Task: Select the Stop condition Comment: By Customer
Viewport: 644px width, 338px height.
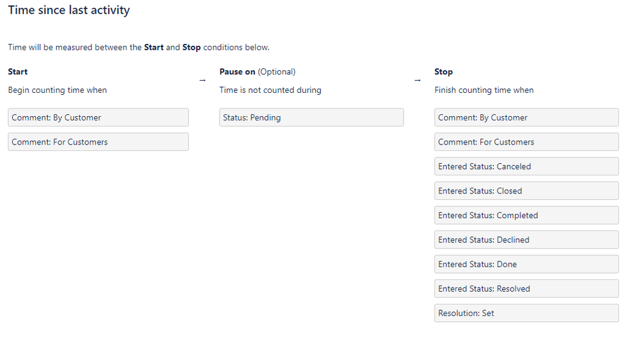Action: pos(527,117)
